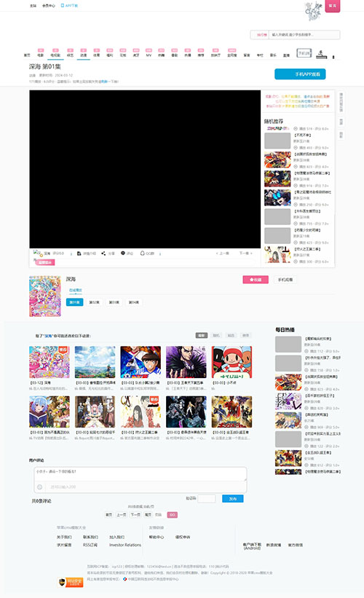Click 下一页 in the comment pagination
The width and height of the screenshot is (364, 598).
[x=135, y=515]
